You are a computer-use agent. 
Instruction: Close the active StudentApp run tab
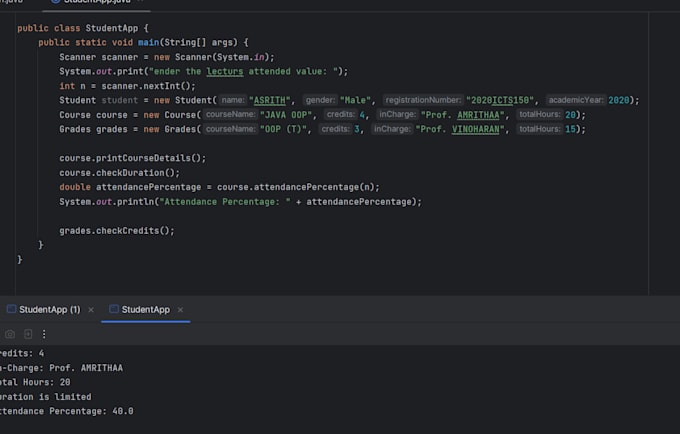pyautogui.click(x=180, y=310)
